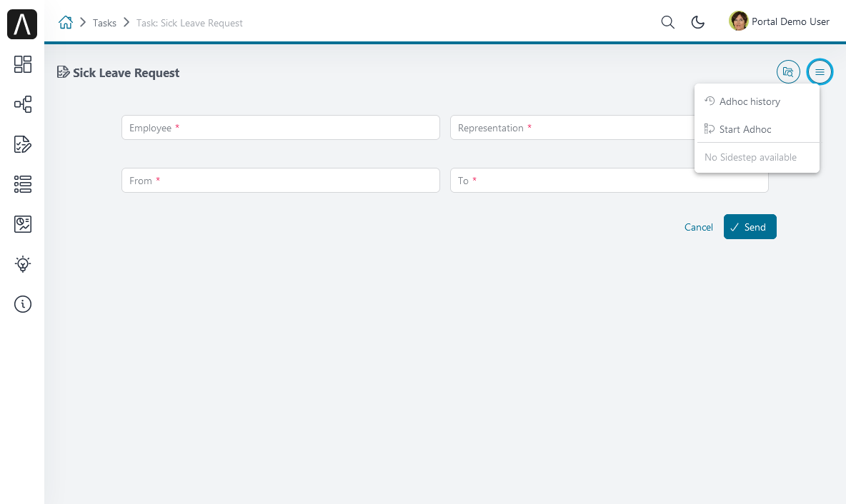
Task: Open the Cases list sidebar icon
Action: point(23,183)
